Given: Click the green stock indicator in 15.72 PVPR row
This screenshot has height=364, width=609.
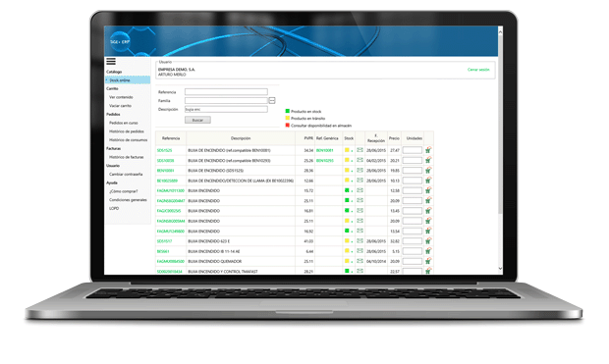Looking at the screenshot, I should pos(347,190).
